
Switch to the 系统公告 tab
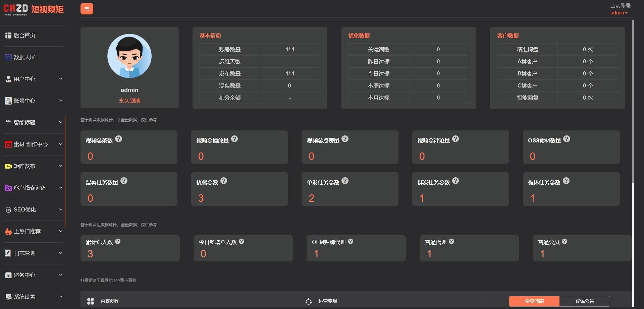point(585,301)
